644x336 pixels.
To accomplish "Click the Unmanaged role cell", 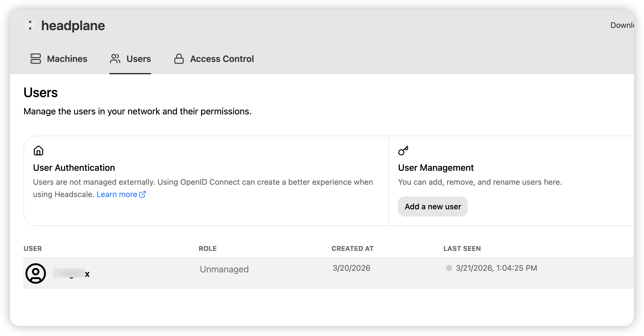I will pyautogui.click(x=224, y=269).
